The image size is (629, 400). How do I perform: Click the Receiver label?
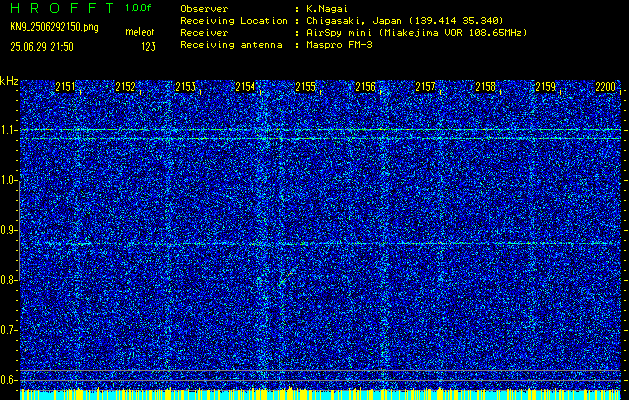pyautogui.click(x=204, y=32)
